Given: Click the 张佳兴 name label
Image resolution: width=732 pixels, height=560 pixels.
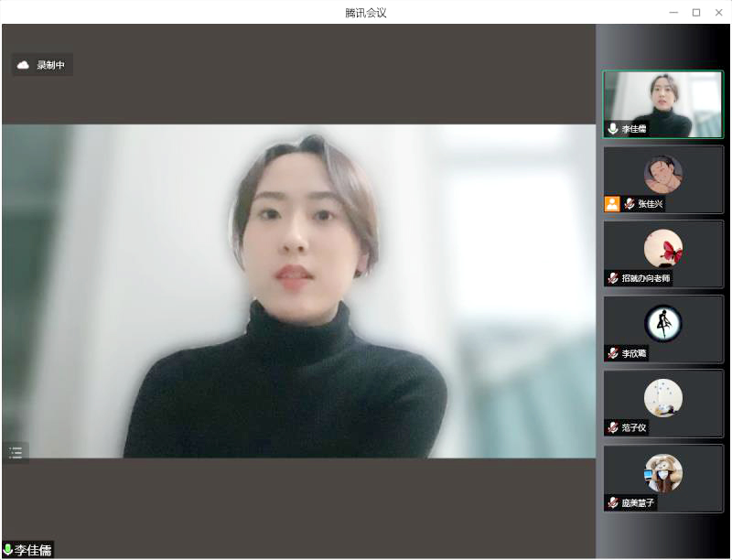Looking at the screenshot, I should coord(651,204).
